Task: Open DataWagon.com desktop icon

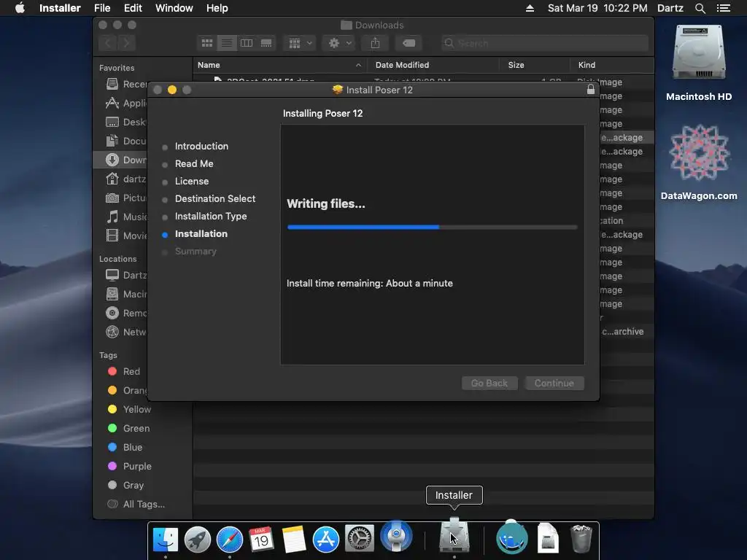Action: tap(699, 152)
